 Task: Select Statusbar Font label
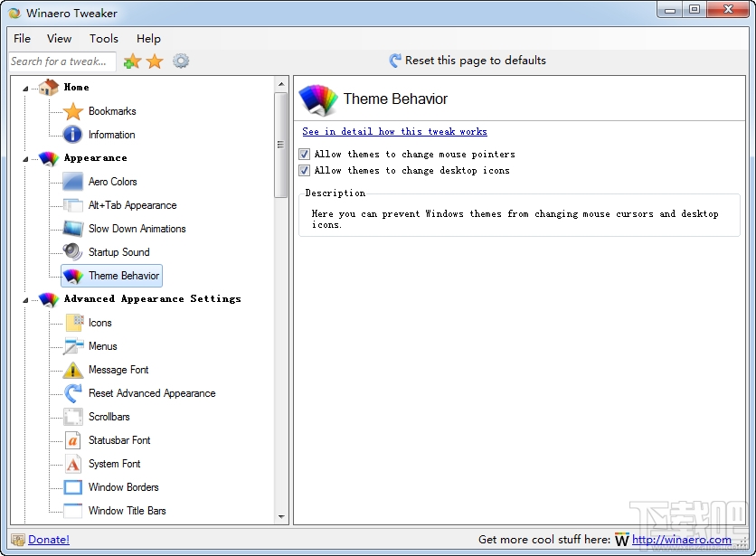119,440
